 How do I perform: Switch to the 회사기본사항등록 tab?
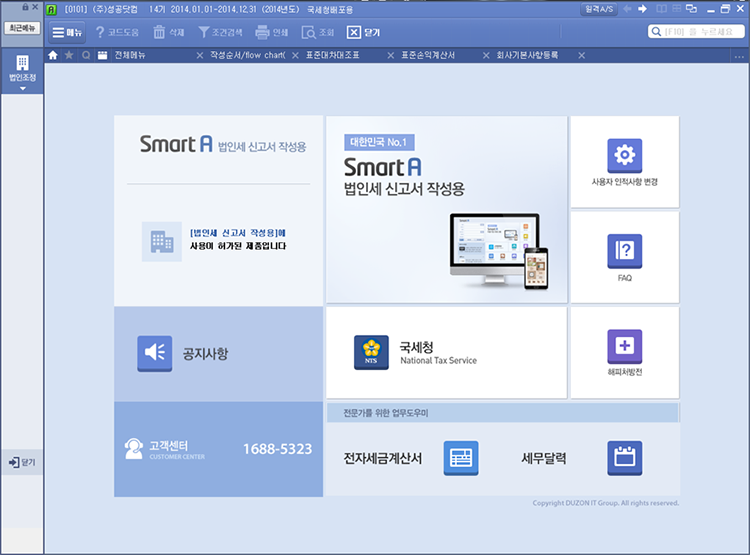click(x=527, y=56)
